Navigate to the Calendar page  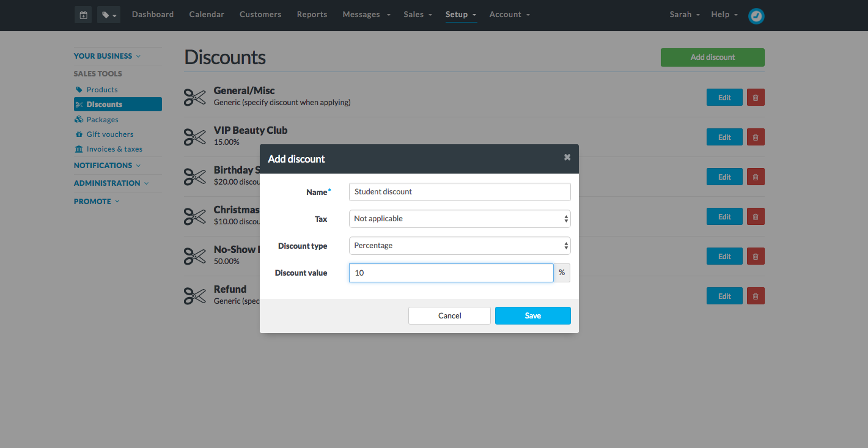[x=207, y=14]
